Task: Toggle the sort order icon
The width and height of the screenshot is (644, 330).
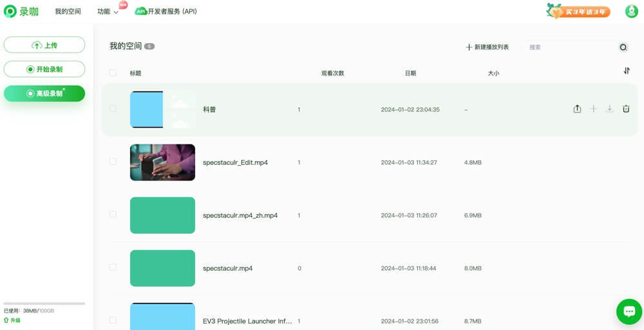Action: pyautogui.click(x=627, y=71)
